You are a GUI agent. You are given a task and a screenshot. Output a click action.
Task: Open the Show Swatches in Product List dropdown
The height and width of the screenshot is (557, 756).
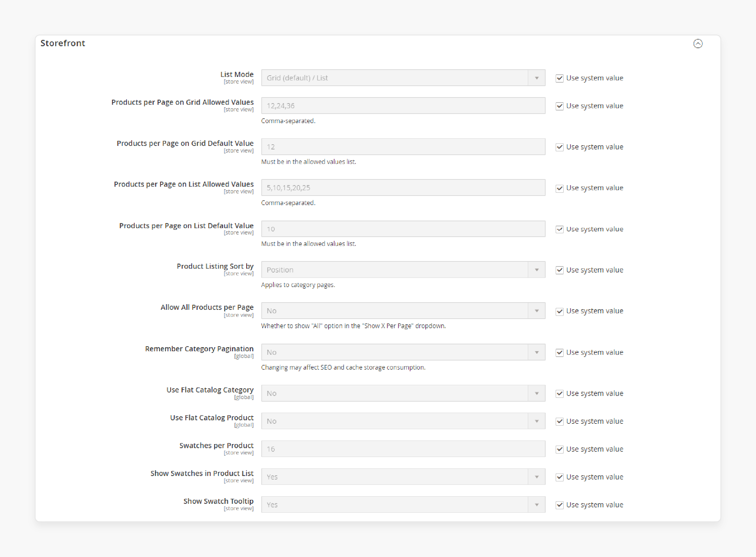[x=403, y=477]
